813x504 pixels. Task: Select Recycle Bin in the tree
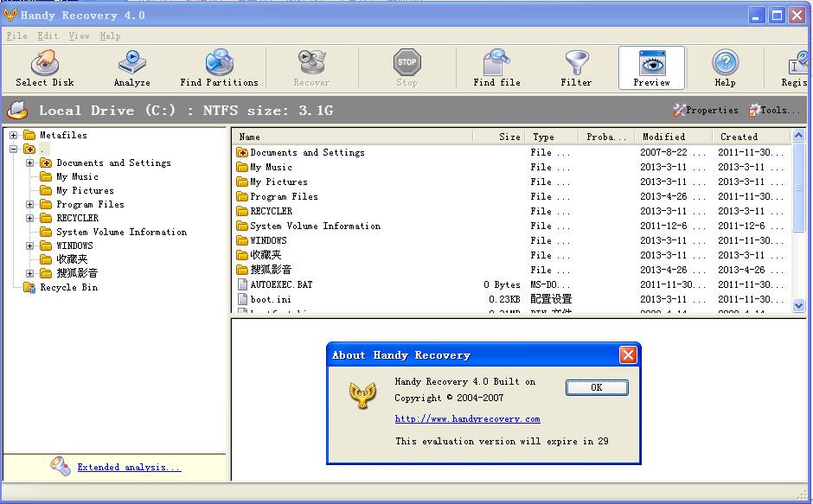[68, 287]
